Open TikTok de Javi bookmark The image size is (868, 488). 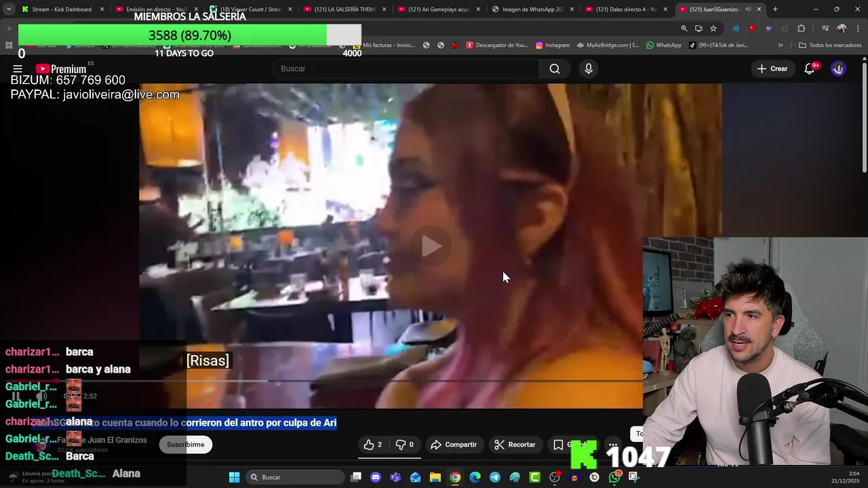(719, 45)
